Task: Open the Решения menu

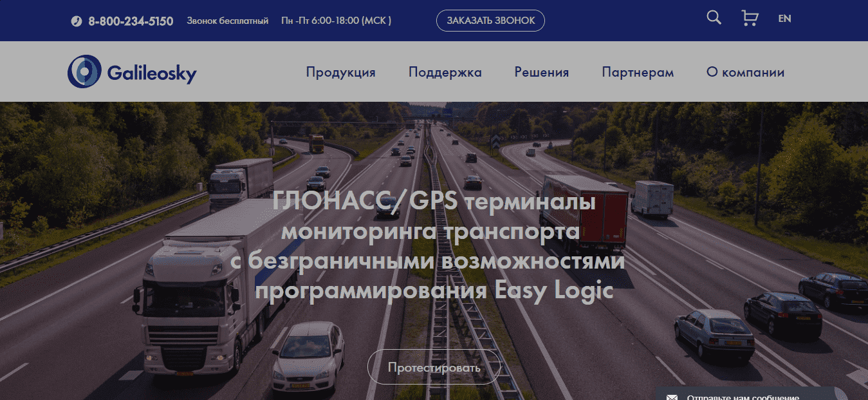Action: (542, 72)
